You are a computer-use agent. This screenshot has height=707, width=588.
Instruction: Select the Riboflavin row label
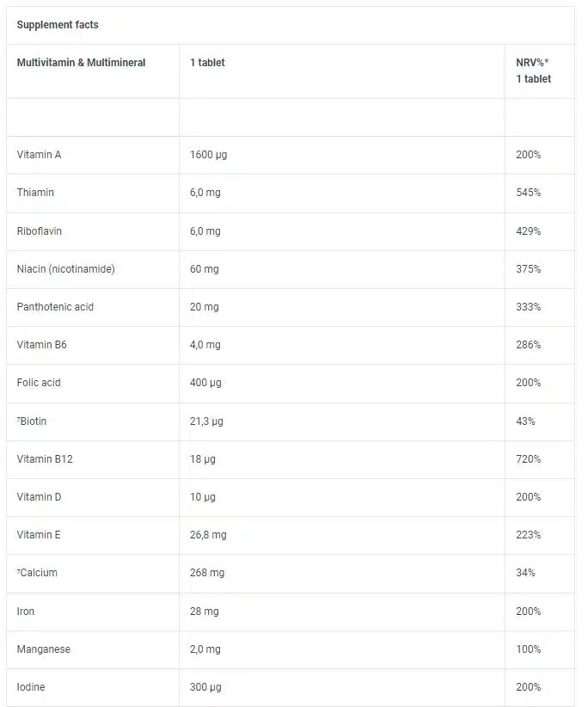[x=40, y=231]
